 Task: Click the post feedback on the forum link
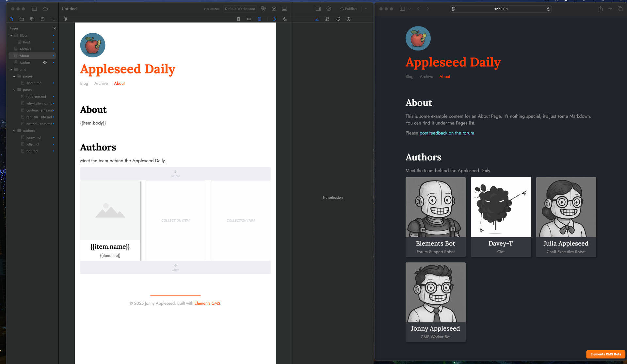point(446,133)
